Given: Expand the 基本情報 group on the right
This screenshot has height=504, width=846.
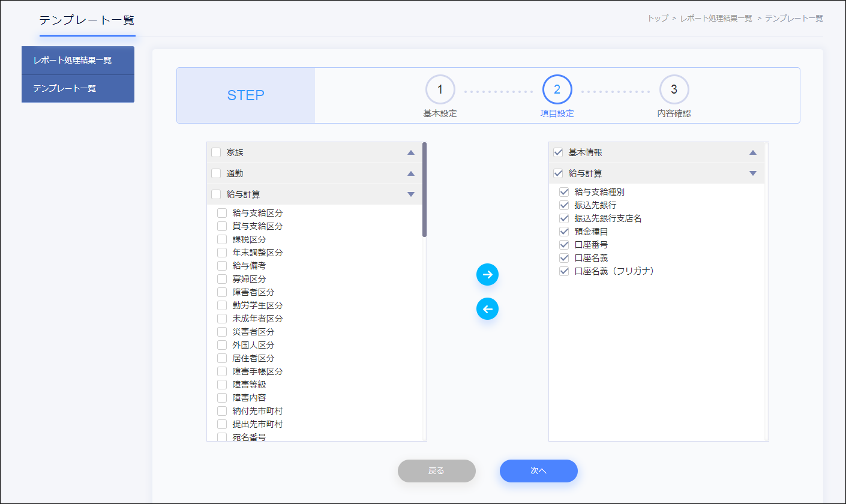Looking at the screenshot, I should point(753,152).
